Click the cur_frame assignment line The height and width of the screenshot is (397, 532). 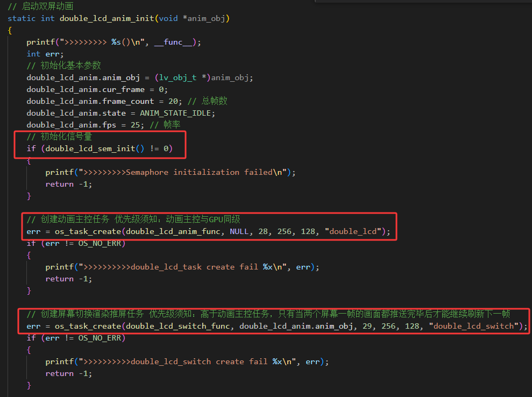(97, 90)
